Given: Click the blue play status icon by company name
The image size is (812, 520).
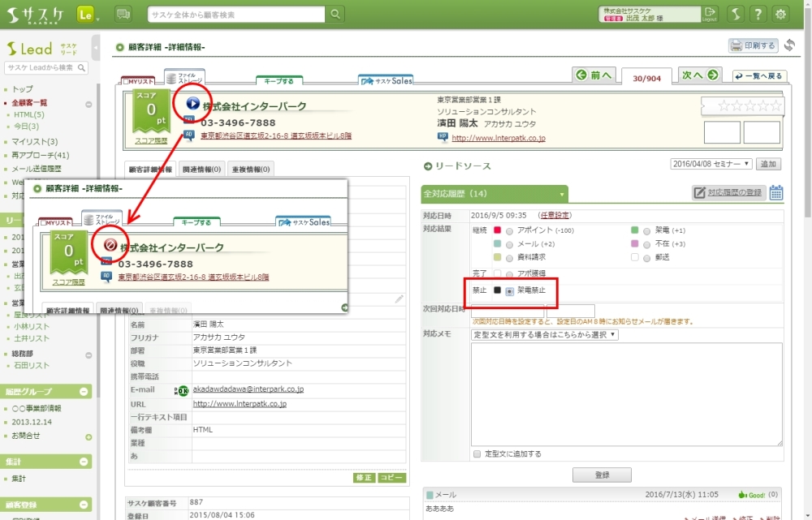Looking at the screenshot, I should (x=192, y=104).
